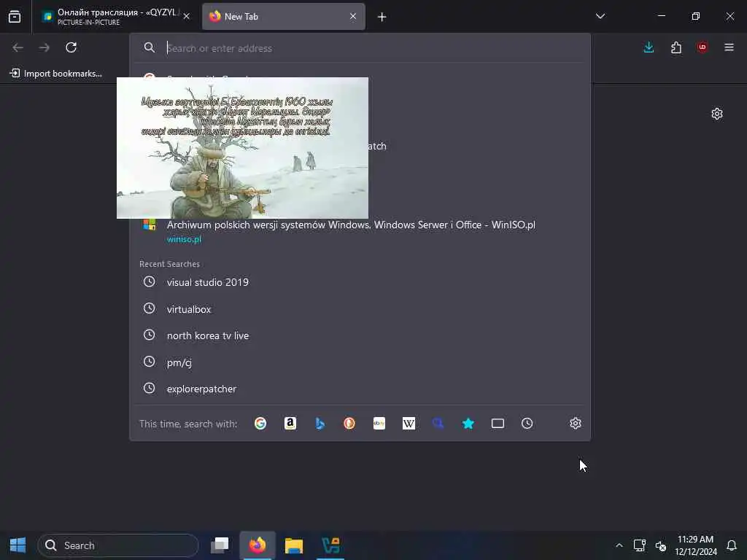Select recent search virtualbox

(360, 309)
